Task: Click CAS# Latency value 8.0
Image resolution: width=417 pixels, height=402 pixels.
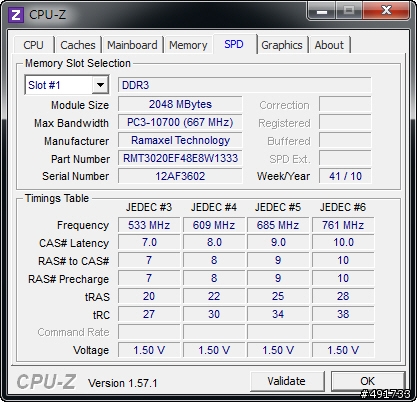Action: 214,242
